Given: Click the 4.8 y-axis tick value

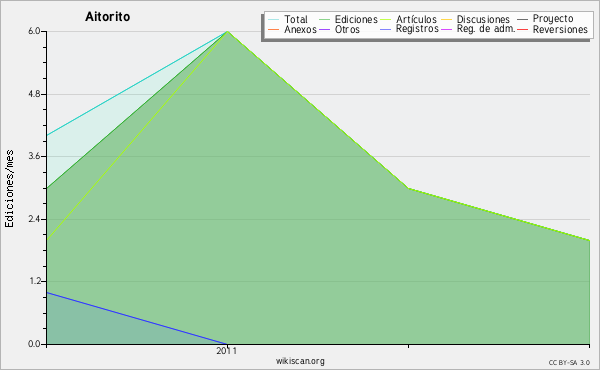Looking at the screenshot, I should (x=34, y=94).
